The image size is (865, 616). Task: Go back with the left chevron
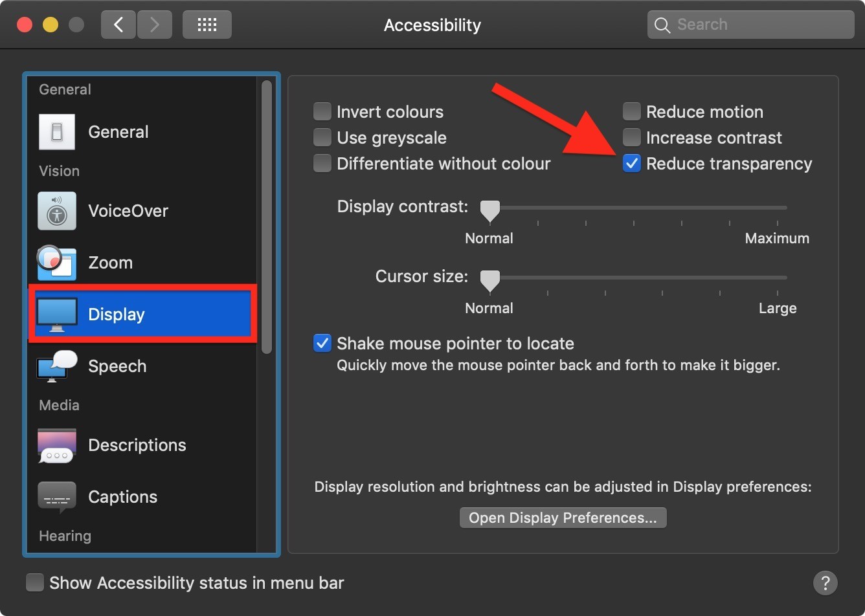(118, 25)
